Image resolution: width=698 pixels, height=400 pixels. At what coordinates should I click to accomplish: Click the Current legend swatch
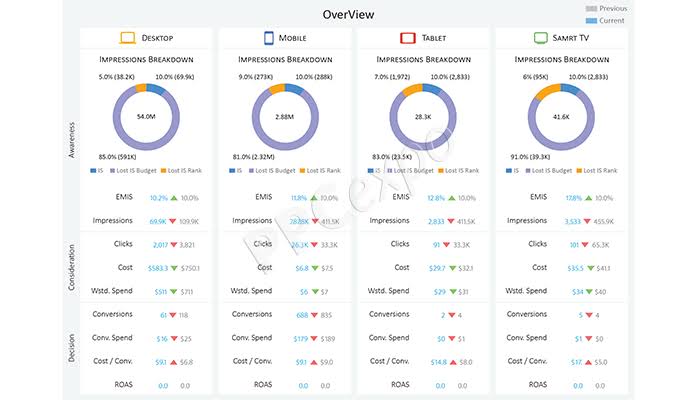coord(591,20)
